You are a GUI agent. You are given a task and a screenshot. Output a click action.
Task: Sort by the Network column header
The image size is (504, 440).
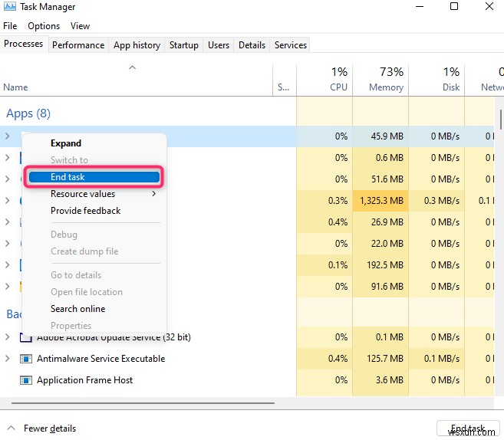pyautogui.click(x=484, y=80)
